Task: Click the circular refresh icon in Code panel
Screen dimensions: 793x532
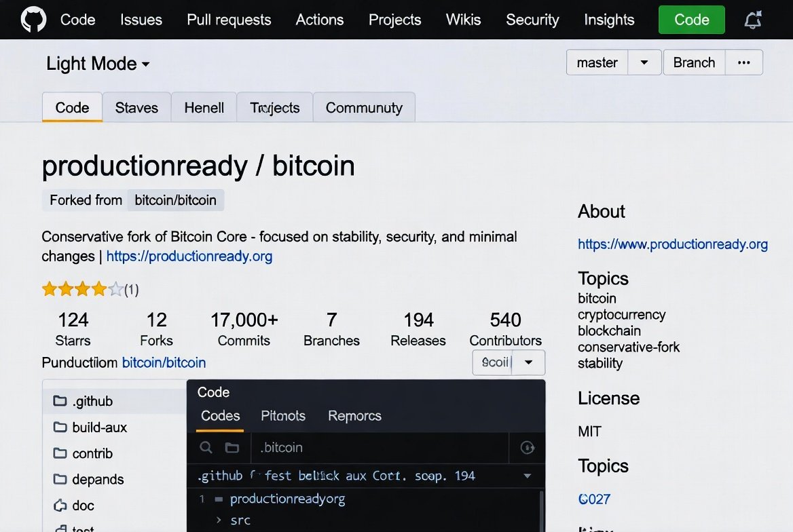Action: (527, 448)
